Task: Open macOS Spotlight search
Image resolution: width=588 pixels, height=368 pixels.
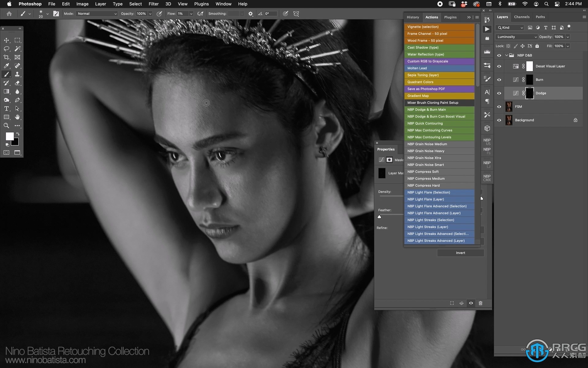Action: 546,4
